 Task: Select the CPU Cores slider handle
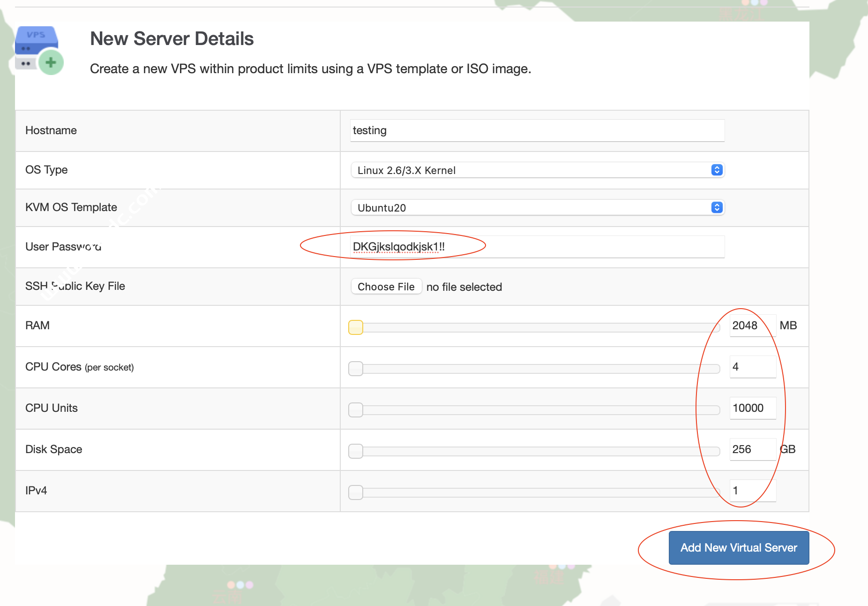point(356,369)
